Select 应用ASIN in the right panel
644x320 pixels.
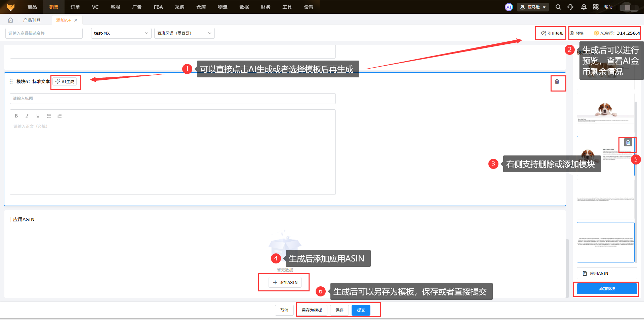pos(607,273)
